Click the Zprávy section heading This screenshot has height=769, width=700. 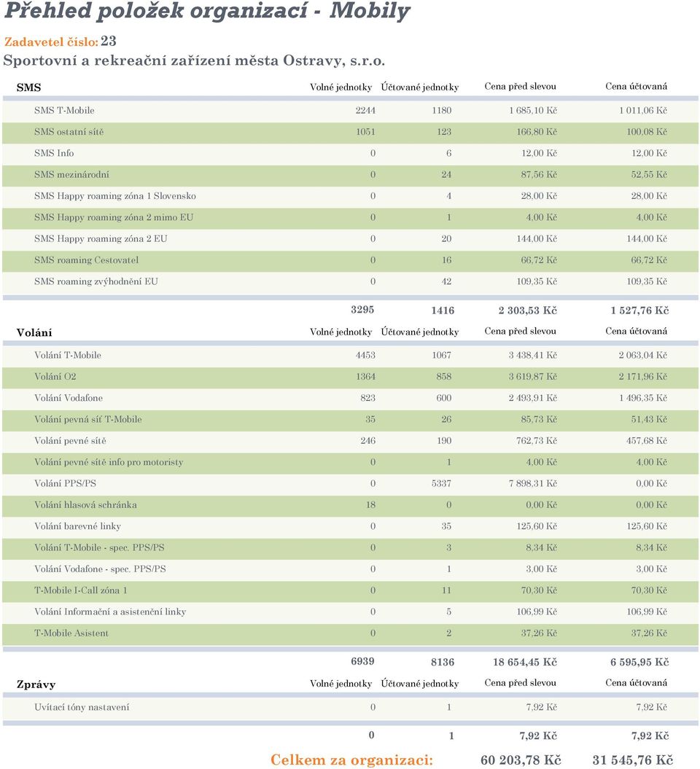36,684
